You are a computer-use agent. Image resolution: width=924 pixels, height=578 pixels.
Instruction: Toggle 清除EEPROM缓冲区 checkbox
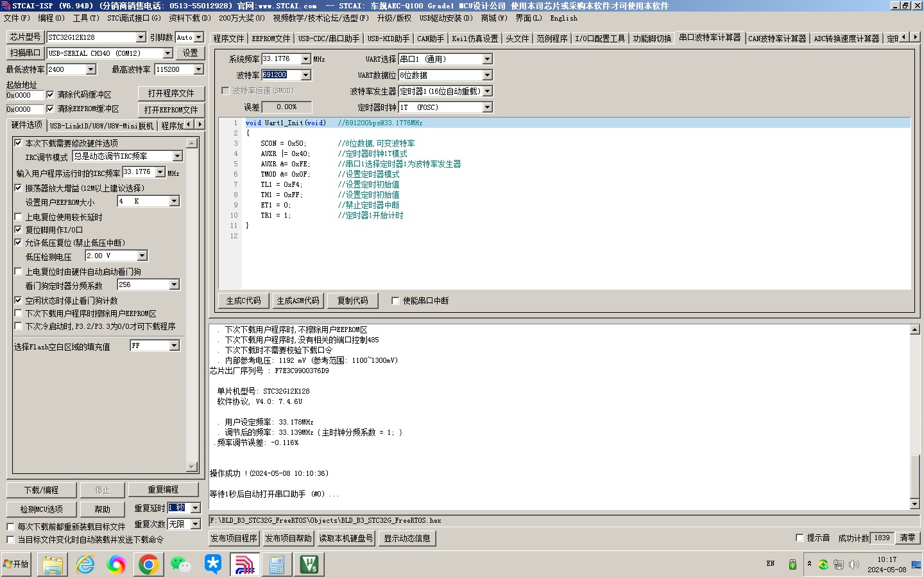50,109
